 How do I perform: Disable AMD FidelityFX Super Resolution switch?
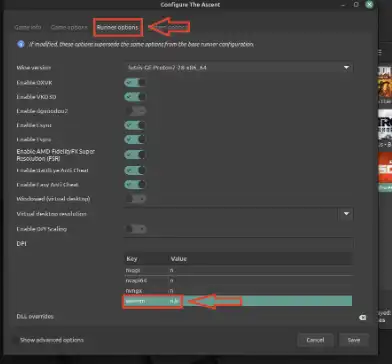click(135, 155)
